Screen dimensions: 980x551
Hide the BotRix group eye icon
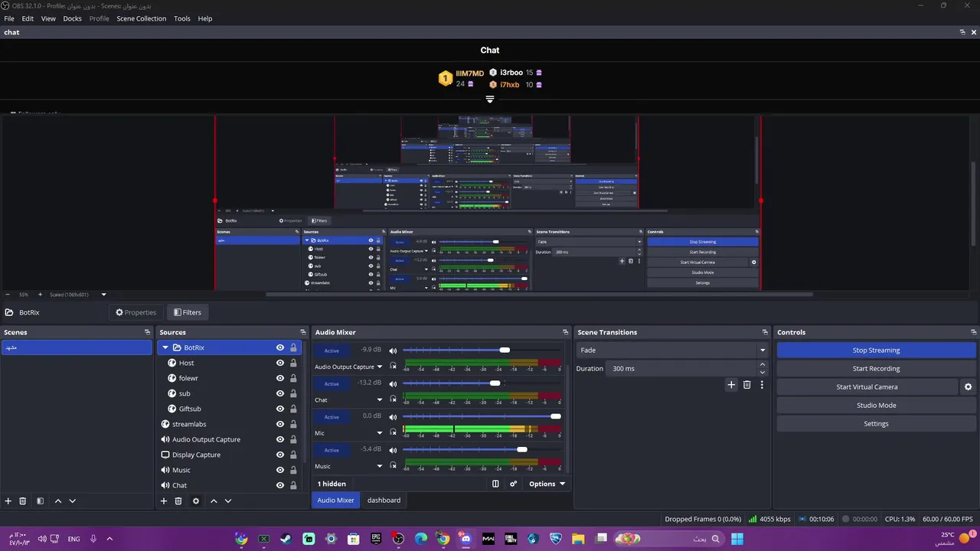280,347
